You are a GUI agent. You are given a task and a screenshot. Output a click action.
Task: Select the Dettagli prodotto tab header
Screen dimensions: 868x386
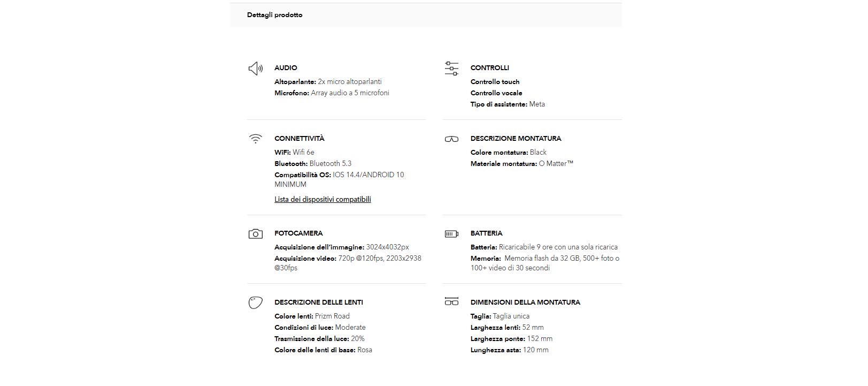(274, 15)
